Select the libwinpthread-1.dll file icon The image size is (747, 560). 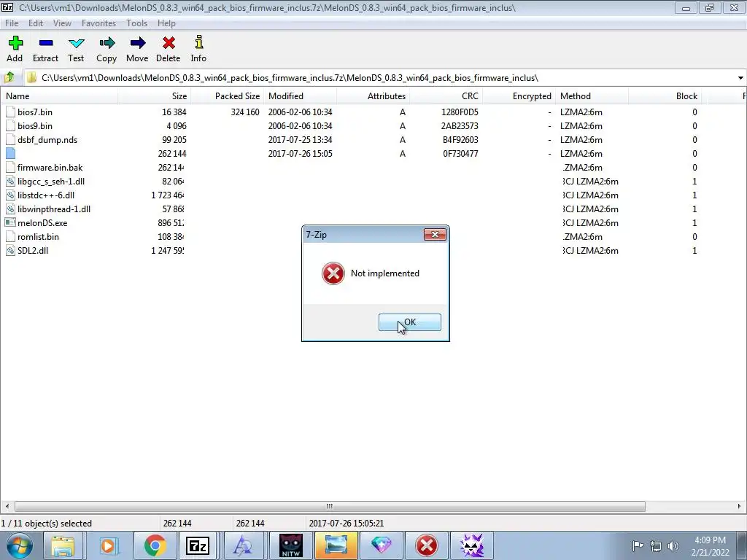tap(10, 209)
